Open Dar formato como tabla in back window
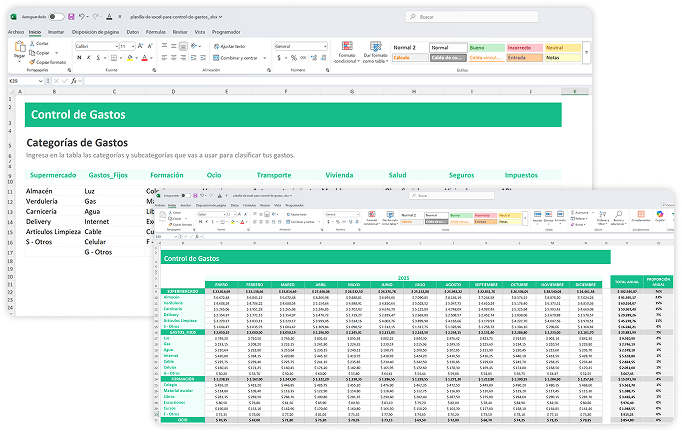Viewport: 682px width, 432px height. click(x=375, y=52)
